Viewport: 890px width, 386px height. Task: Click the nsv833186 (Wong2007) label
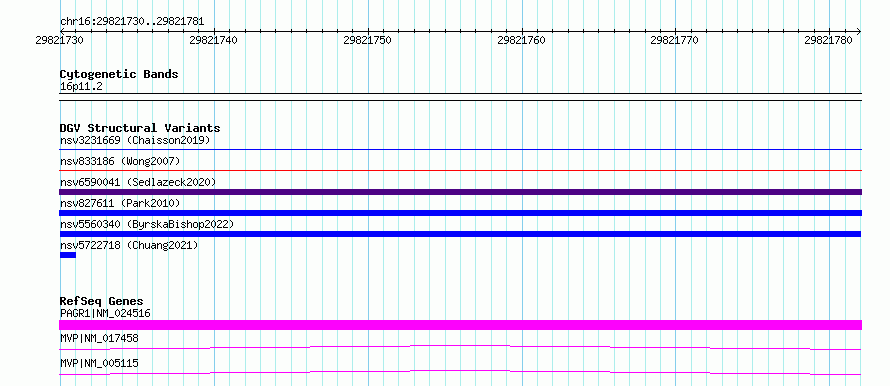120,161
